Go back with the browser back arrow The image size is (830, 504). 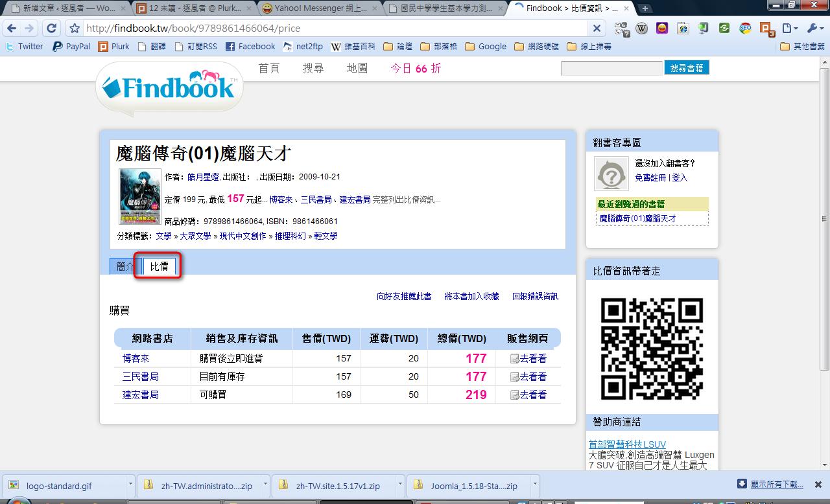coord(11,29)
